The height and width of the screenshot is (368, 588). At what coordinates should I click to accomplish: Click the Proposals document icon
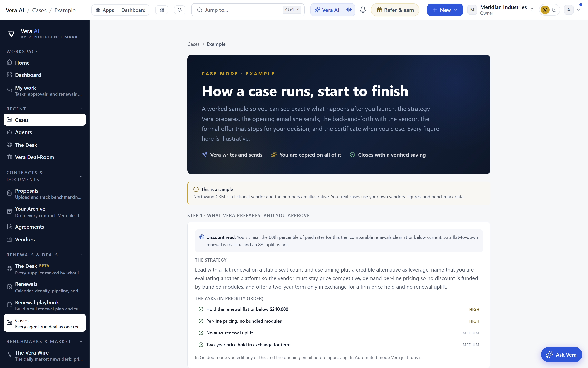pos(9,193)
